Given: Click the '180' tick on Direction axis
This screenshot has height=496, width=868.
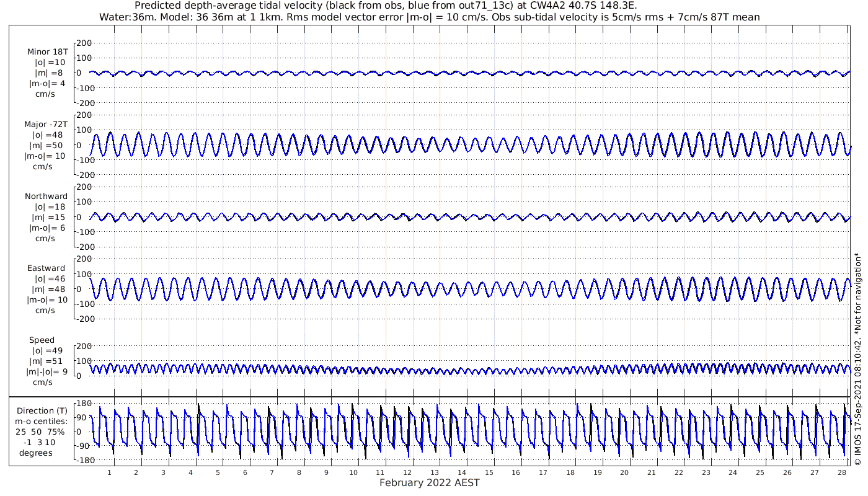Looking at the screenshot, I should pyautogui.click(x=84, y=403).
